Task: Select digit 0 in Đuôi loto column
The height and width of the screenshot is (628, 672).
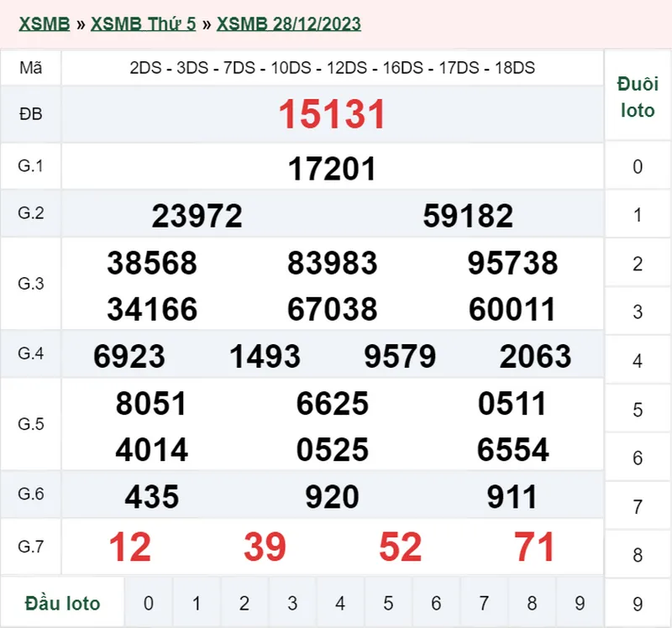Action: [638, 166]
